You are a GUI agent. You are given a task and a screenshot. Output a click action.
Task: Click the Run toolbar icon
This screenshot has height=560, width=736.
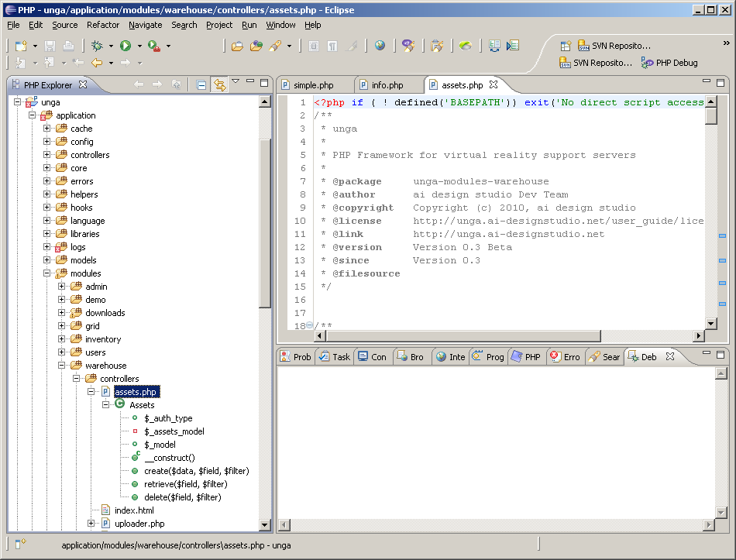pyautogui.click(x=124, y=46)
